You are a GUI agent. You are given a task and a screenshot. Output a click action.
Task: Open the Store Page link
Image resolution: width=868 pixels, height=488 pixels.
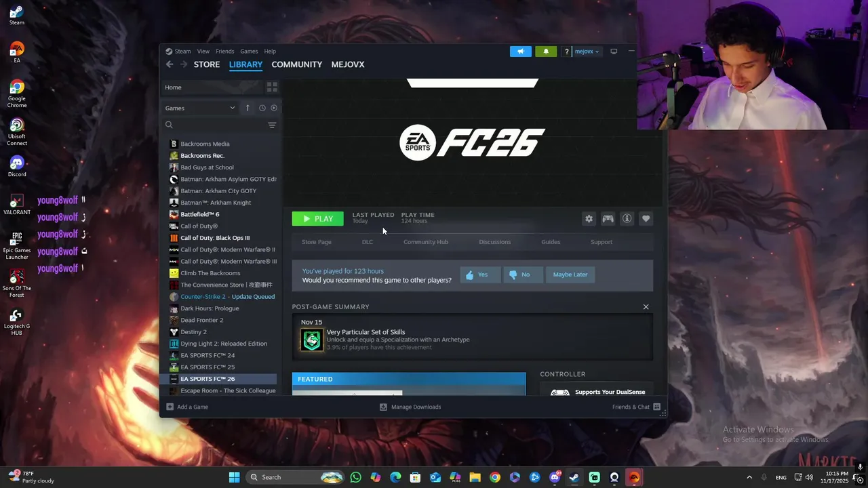click(317, 242)
